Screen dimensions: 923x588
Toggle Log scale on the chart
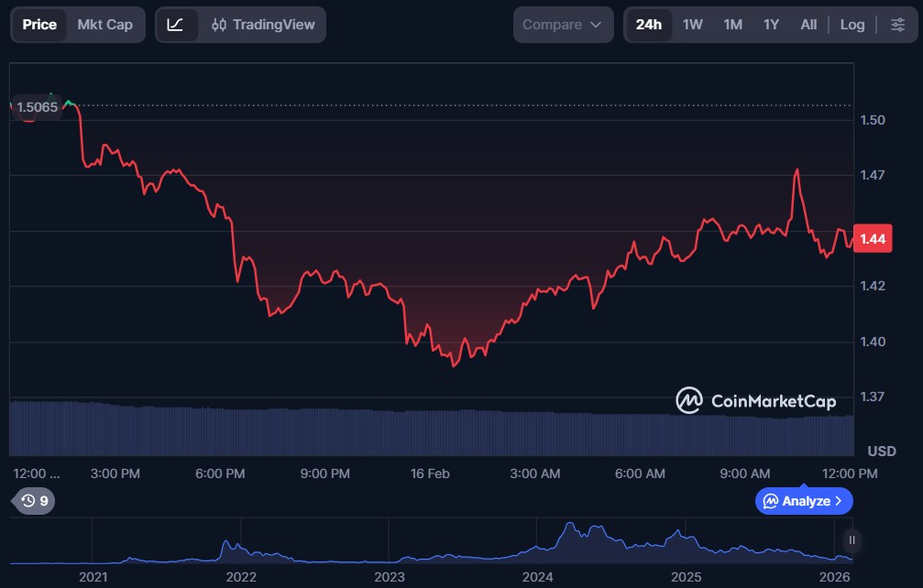852,25
